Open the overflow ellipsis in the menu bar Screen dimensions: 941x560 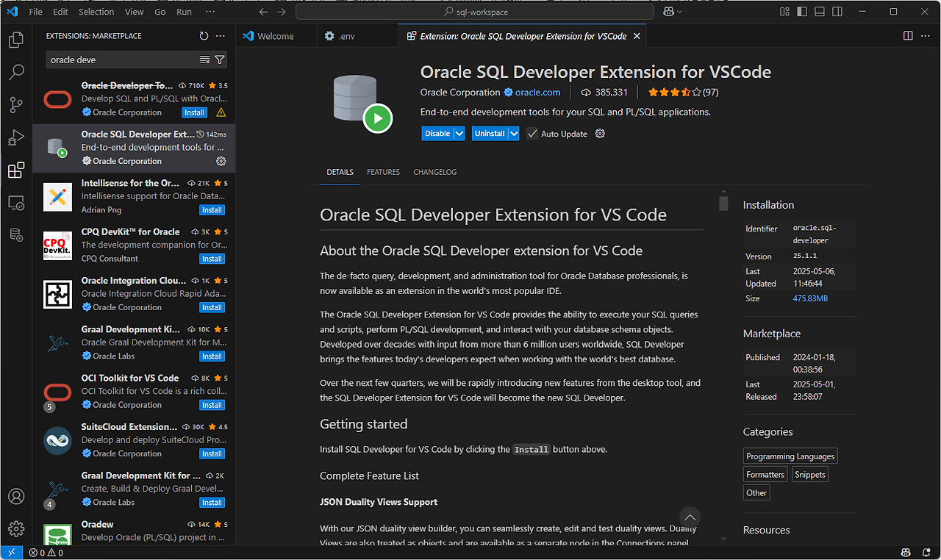(x=210, y=12)
